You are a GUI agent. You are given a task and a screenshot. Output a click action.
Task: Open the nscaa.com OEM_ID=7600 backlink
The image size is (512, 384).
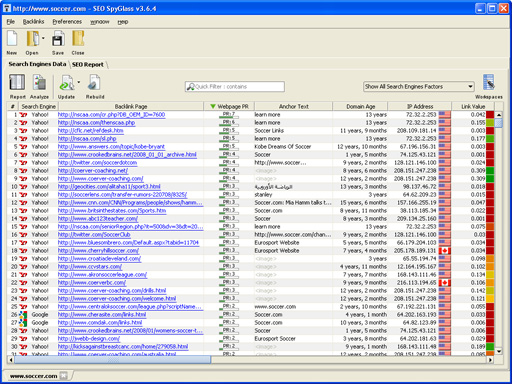click(111, 115)
